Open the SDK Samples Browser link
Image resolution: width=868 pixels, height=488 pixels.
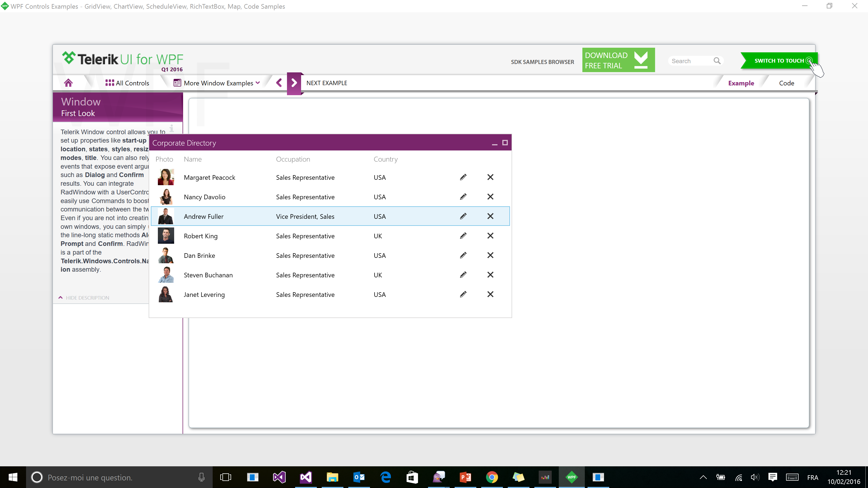[542, 62]
